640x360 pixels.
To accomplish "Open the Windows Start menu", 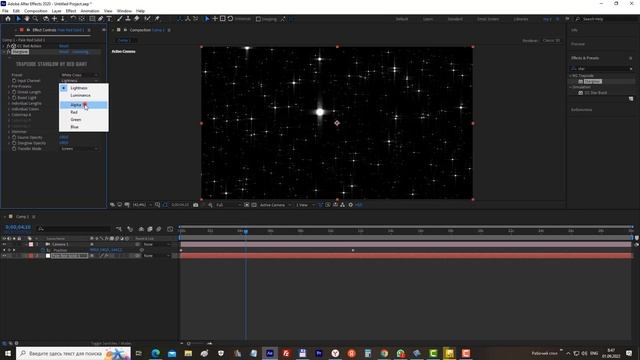I will (8, 353).
